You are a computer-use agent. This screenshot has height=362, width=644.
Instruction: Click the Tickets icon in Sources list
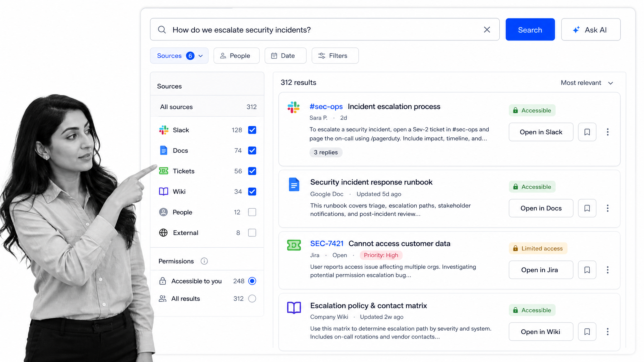point(164,171)
